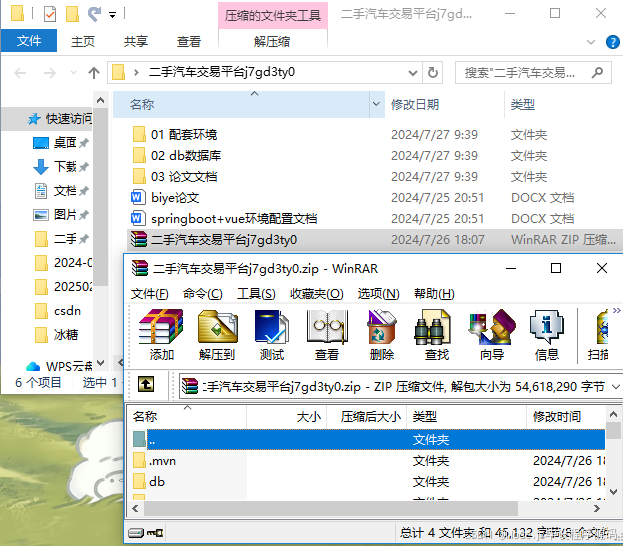Expand the WinRAR toolbar overflow chevron
Screen dimensions: 623x546
point(616,310)
